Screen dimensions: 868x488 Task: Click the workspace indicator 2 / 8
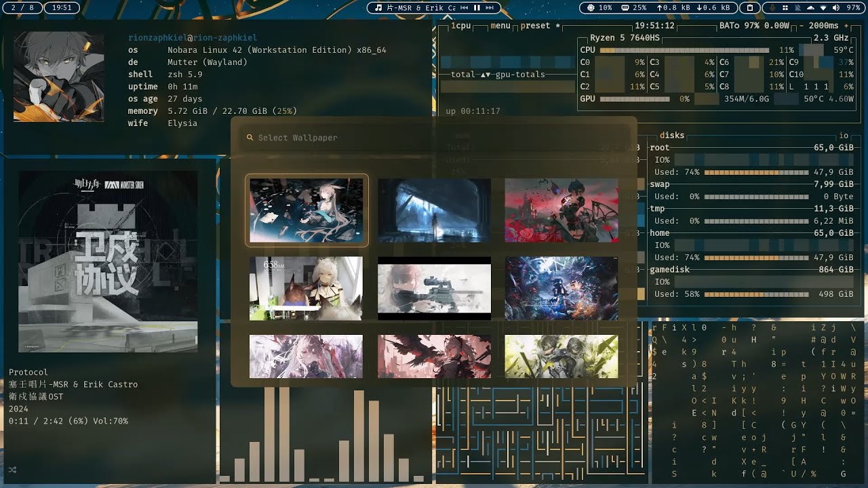click(22, 7)
